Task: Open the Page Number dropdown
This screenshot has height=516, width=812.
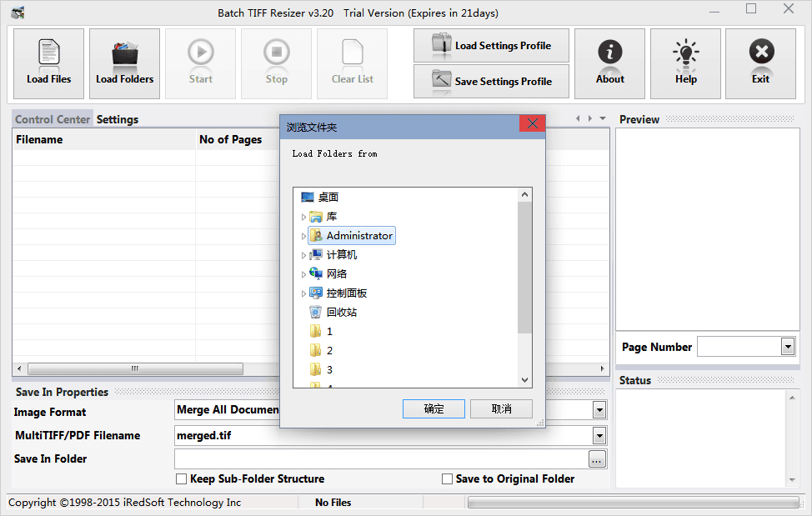Action: pyautogui.click(x=788, y=347)
